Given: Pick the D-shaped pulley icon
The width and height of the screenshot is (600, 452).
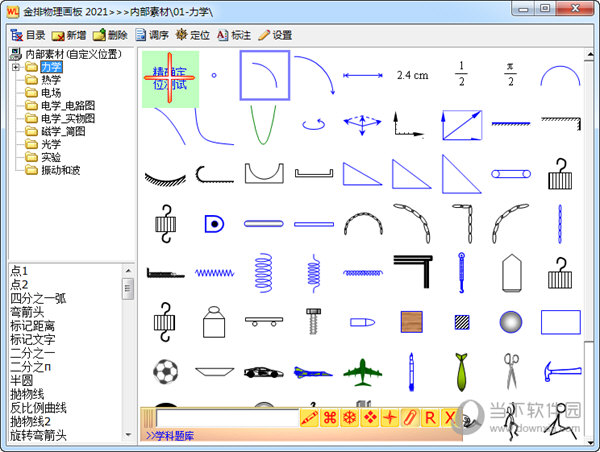Looking at the screenshot, I should pyautogui.click(x=214, y=224).
